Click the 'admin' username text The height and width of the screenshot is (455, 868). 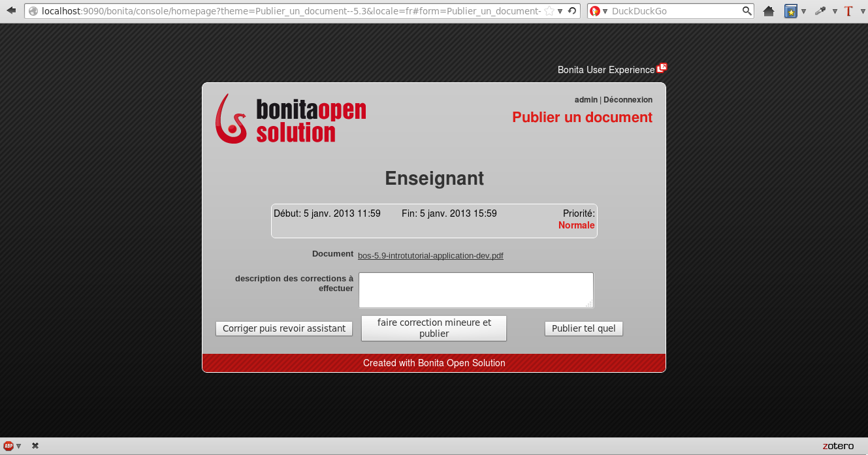coord(586,100)
